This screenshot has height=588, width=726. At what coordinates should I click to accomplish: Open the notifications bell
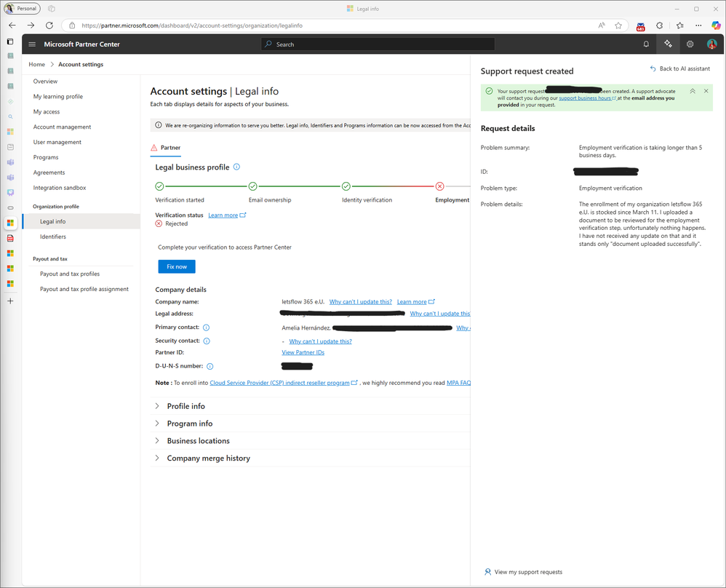(646, 44)
